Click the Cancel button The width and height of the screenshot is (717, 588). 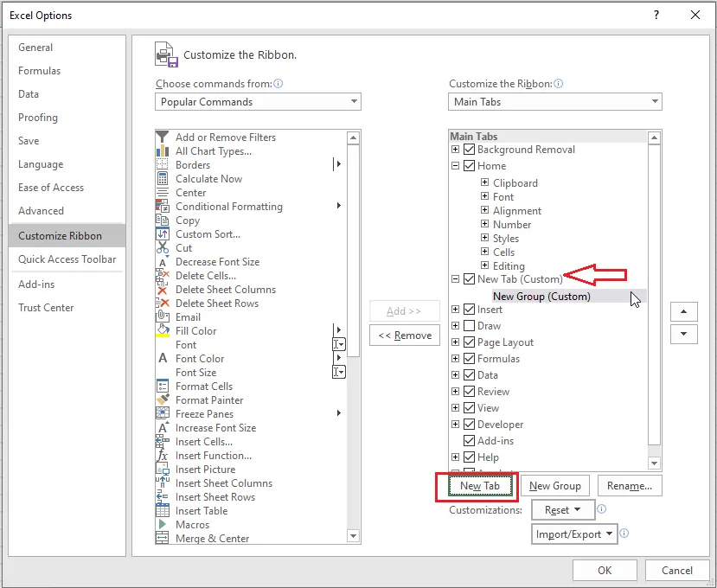[677, 570]
